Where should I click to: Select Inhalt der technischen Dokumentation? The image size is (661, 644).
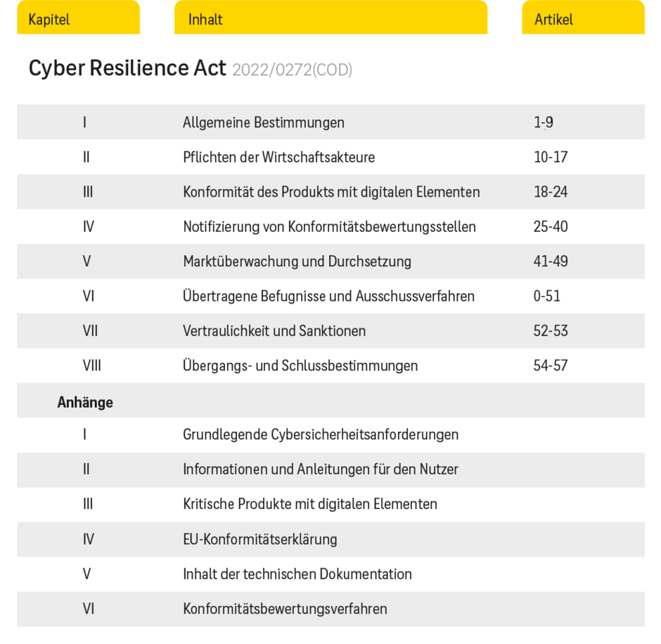pos(297,574)
